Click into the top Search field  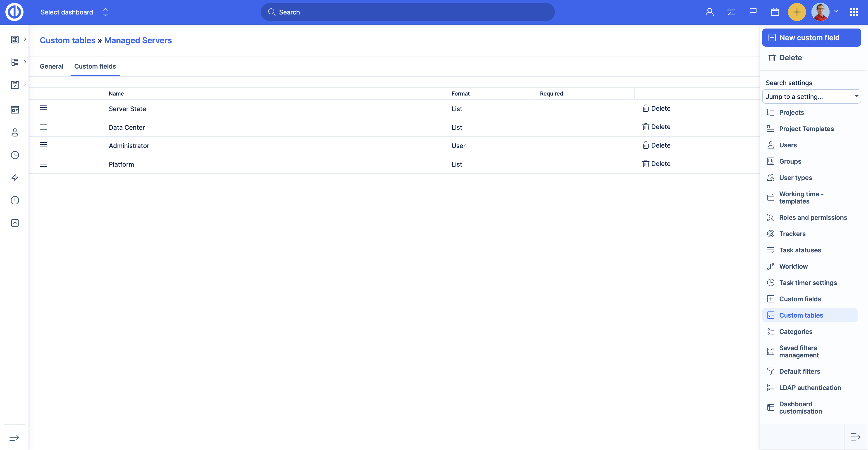(407, 12)
